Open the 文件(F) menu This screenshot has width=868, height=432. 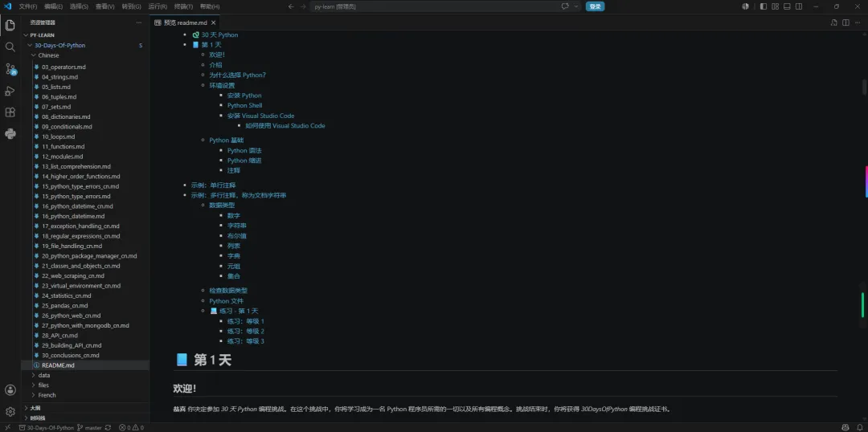click(27, 6)
